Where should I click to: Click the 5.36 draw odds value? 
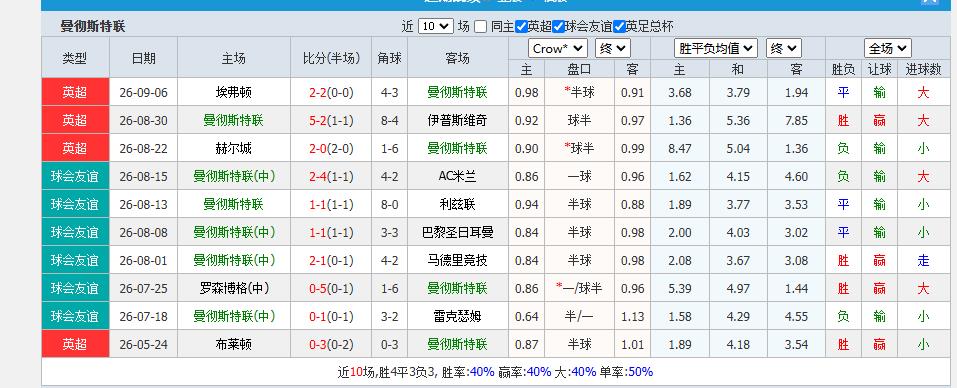[x=739, y=121]
